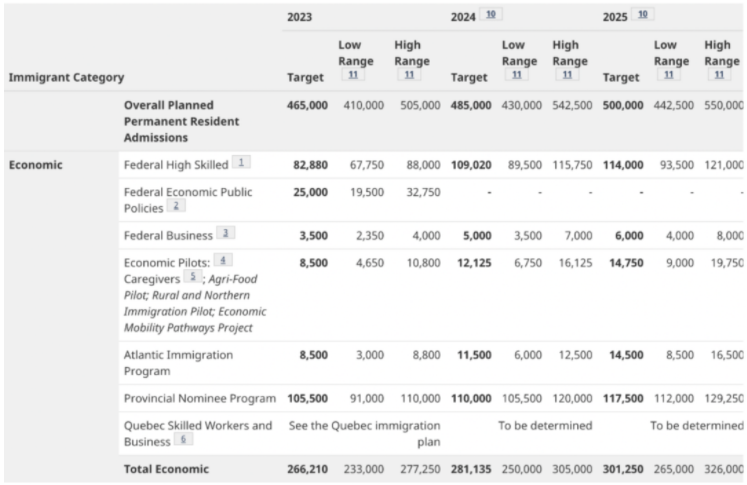
Task: Open footnote 5 beside Caregivers
Action: (192, 276)
